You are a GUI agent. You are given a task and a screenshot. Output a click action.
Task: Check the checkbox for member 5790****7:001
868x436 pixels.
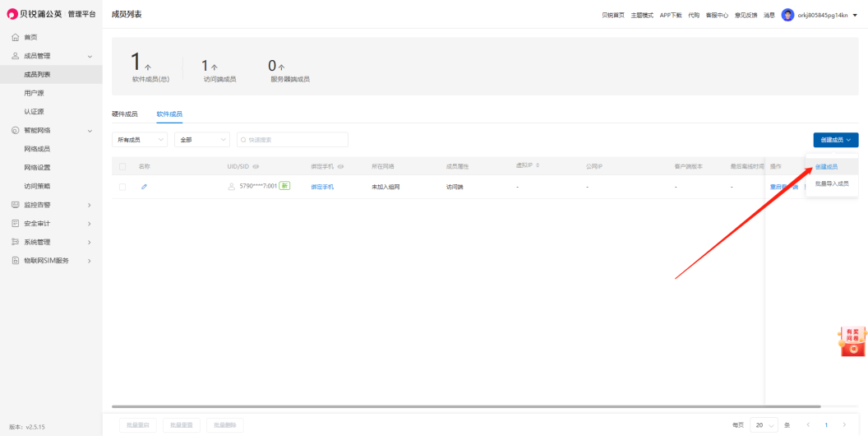pyautogui.click(x=122, y=187)
